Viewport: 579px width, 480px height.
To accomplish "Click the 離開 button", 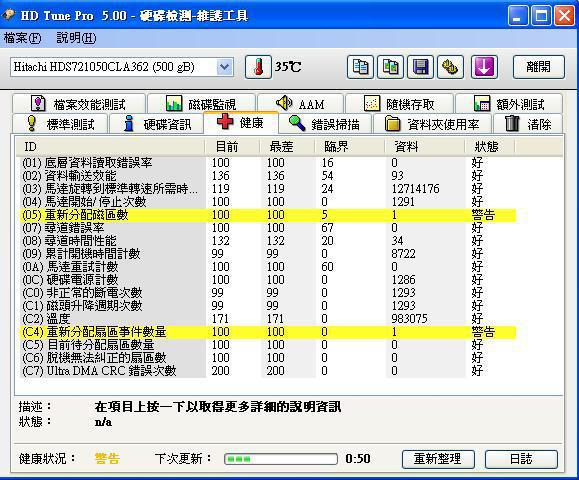I will click(538, 67).
